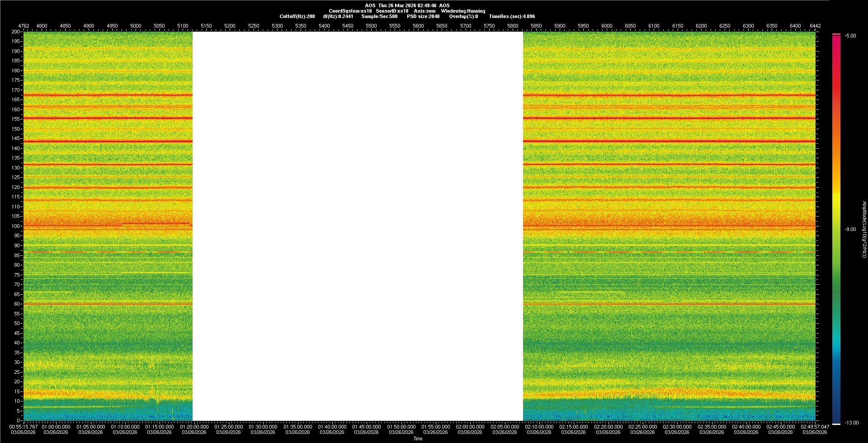Click the Time label below the horizontal axis

click(x=418, y=438)
